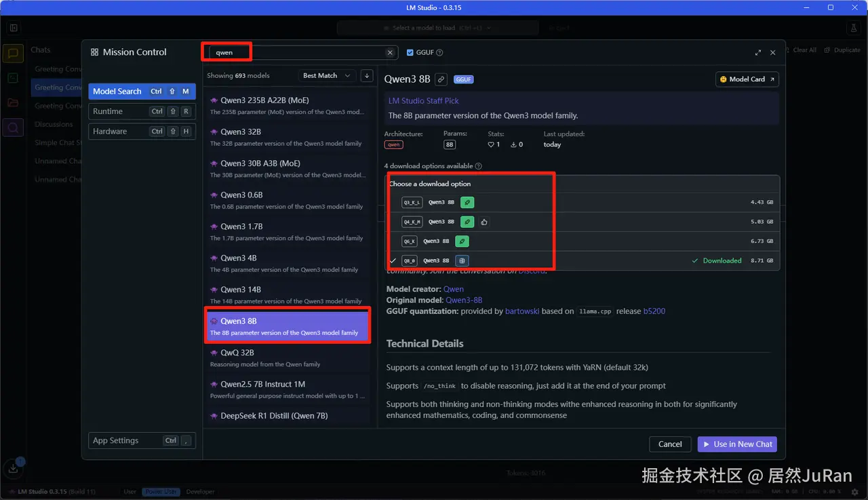Select Qwen3 8B in results list
The width and height of the screenshot is (868, 500).
point(289,326)
